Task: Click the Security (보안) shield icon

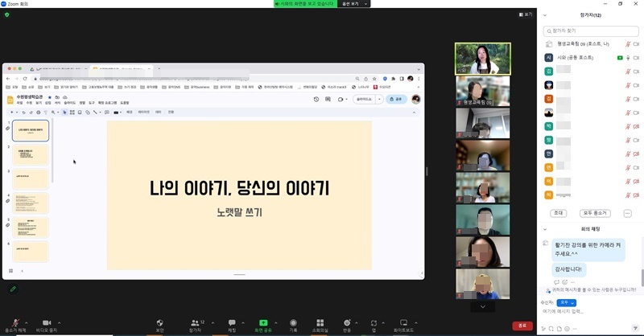Action: coord(159,322)
